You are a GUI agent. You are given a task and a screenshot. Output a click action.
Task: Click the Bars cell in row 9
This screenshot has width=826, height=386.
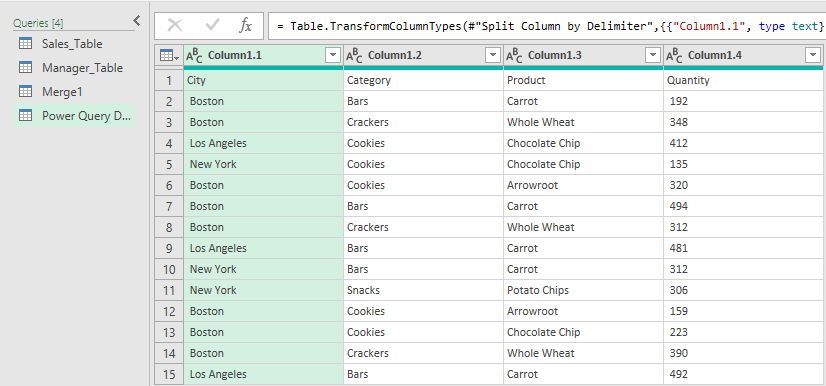pyautogui.click(x=424, y=248)
